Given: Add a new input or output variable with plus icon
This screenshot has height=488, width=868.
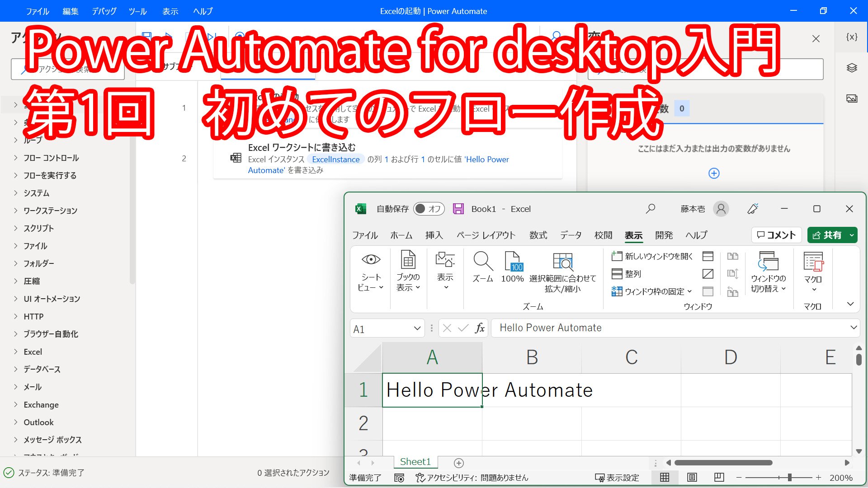Looking at the screenshot, I should click(x=714, y=174).
